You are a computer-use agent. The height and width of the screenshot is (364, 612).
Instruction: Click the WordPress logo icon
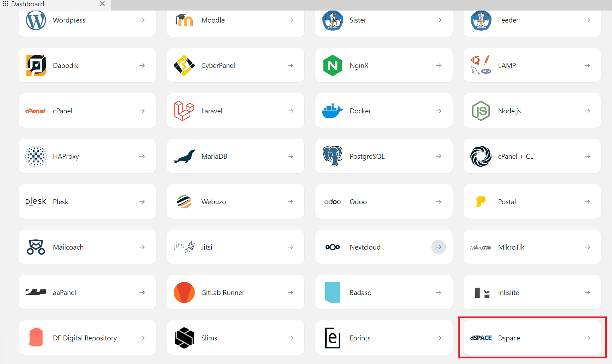tap(36, 20)
